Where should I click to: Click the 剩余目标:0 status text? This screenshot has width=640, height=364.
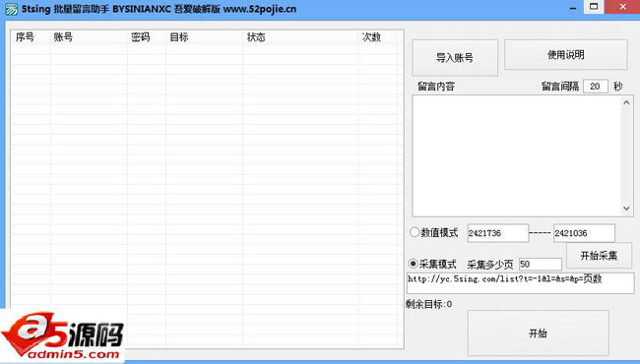(x=428, y=304)
